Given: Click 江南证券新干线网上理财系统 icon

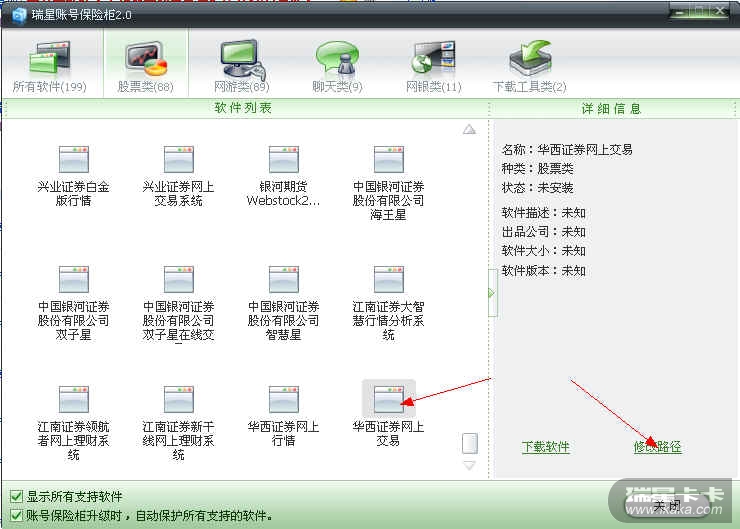Looking at the screenshot, I should click(178, 399).
